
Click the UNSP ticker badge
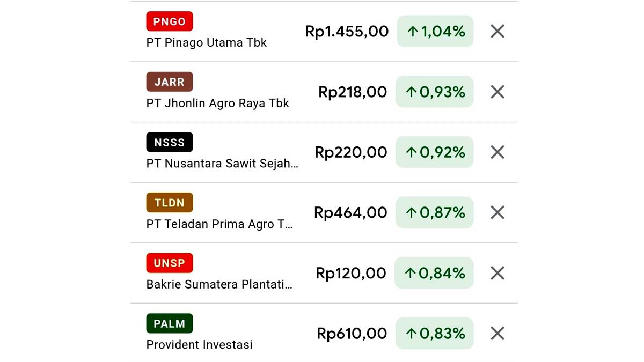[x=170, y=263]
